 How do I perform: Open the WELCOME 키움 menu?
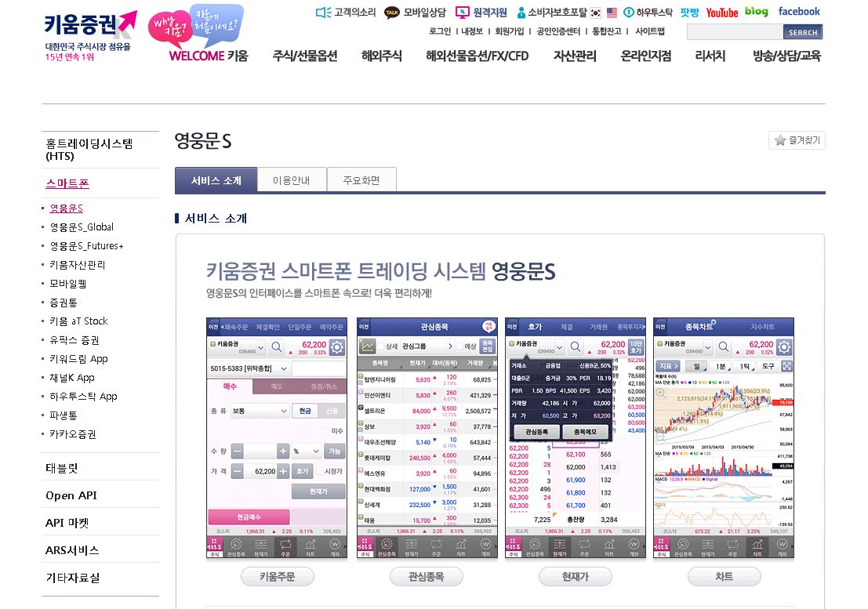click(x=209, y=56)
